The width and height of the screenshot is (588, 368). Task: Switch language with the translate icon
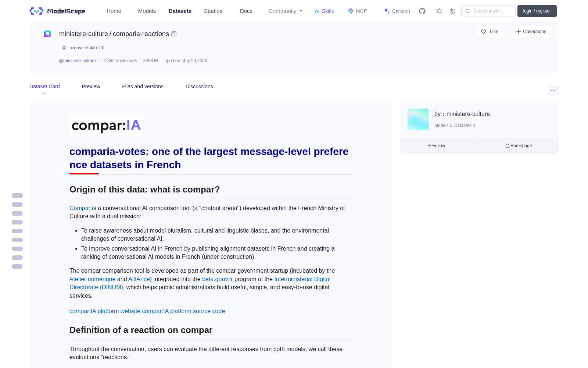pos(453,11)
